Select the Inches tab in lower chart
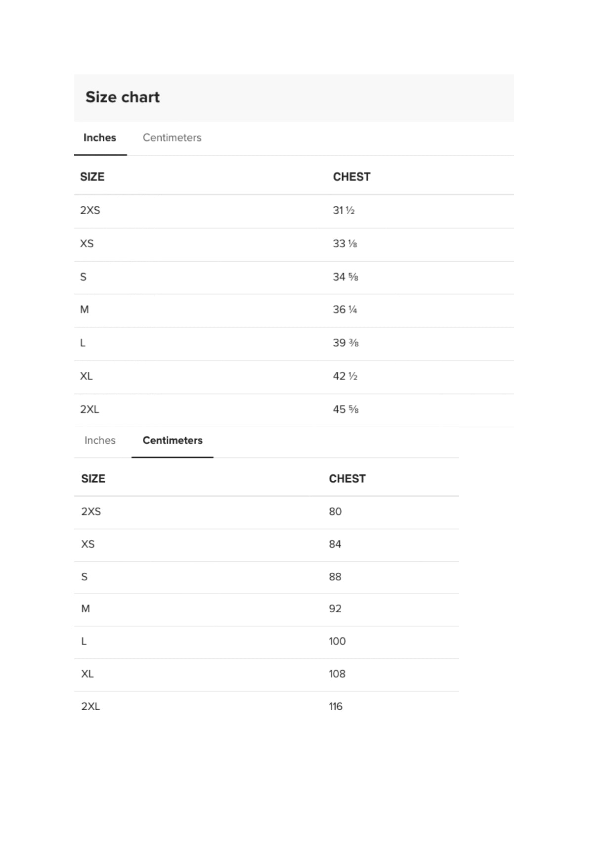 point(100,441)
